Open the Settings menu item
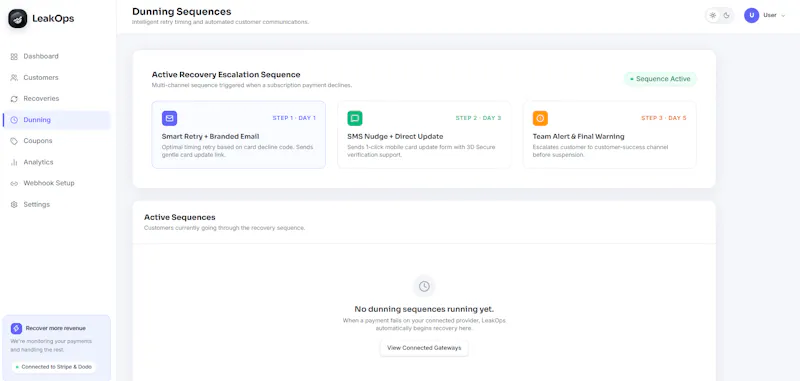The width and height of the screenshot is (800, 381). tap(56, 205)
